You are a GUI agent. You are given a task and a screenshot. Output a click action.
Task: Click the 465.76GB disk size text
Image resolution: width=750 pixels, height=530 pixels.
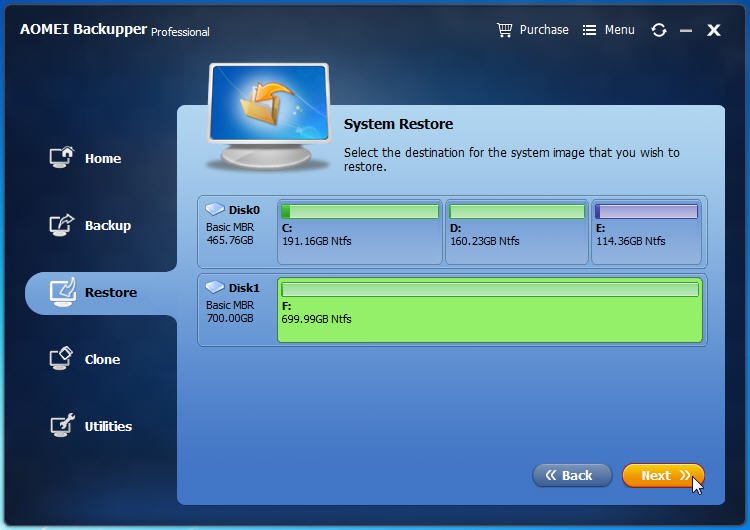(x=230, y=240)
